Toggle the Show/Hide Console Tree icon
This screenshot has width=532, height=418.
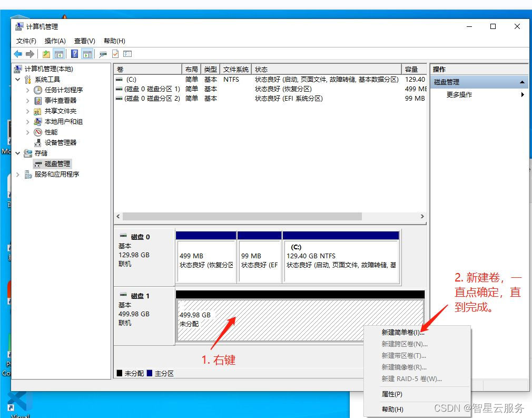[x=59, y=54]
